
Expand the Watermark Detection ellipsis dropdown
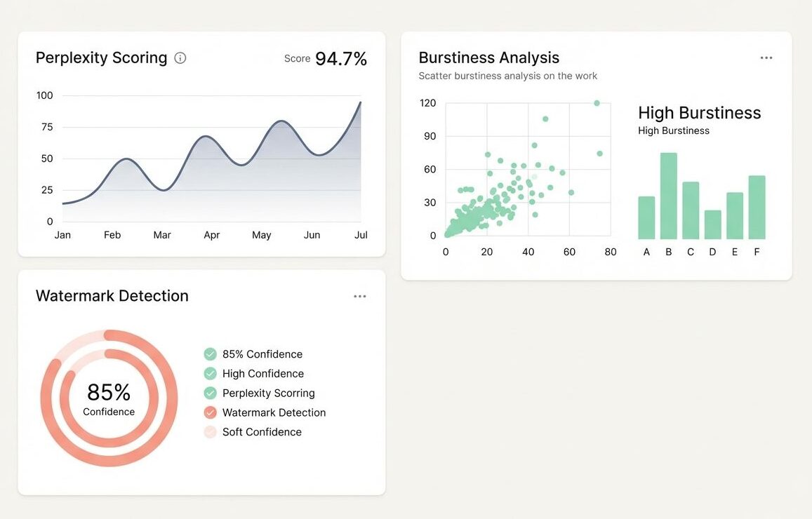pyautogui.click(x=360, y=296)
